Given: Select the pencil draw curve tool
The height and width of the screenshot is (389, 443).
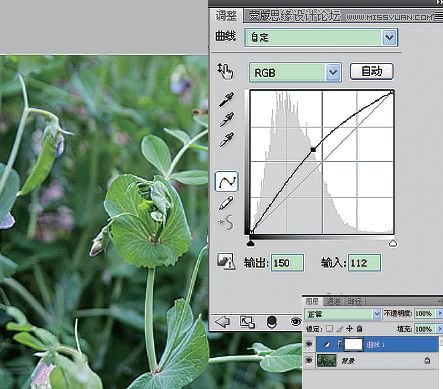Looking at the screenshot, I should tap(226, 203).
